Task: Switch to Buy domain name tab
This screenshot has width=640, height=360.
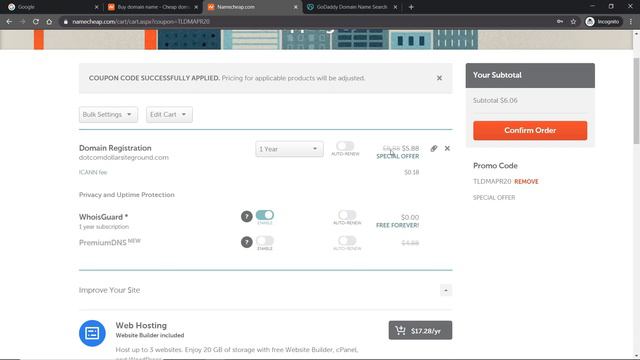Action: click(x=152, y=7)
